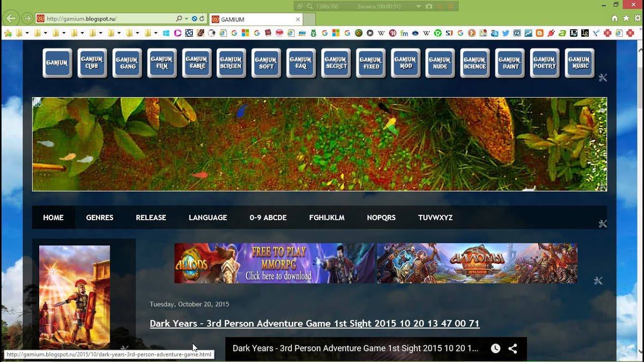Open the DuckDuckGo bookmark icon
This screenshot has width=644, height=362.
pos(471,33)
